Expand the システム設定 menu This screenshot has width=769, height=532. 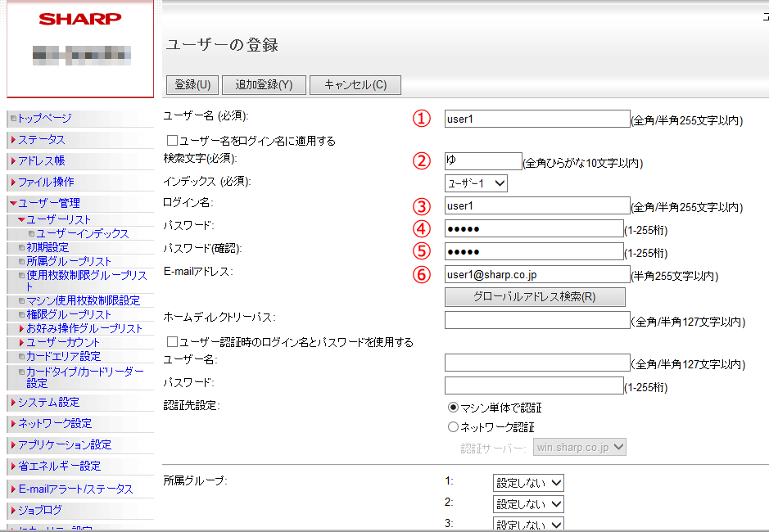(49, 402)
